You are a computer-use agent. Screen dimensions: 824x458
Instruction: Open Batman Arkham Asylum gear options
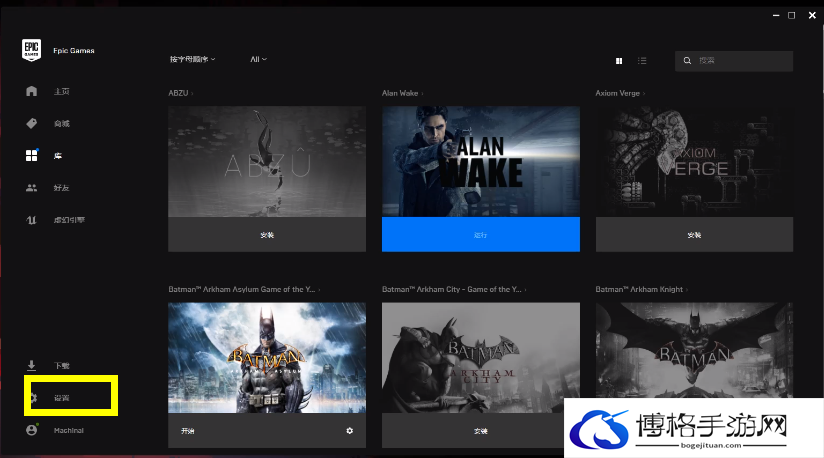click(x=349, y=431)
